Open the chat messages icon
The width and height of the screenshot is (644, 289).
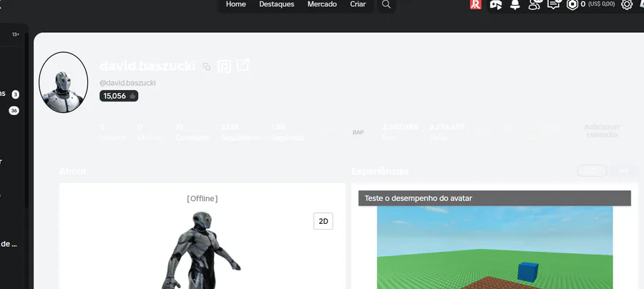[x=554, y=4]
